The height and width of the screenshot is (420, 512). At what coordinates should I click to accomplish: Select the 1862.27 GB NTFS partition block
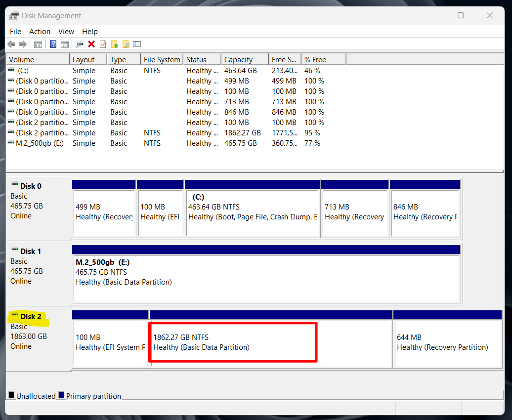pos(232,342)
